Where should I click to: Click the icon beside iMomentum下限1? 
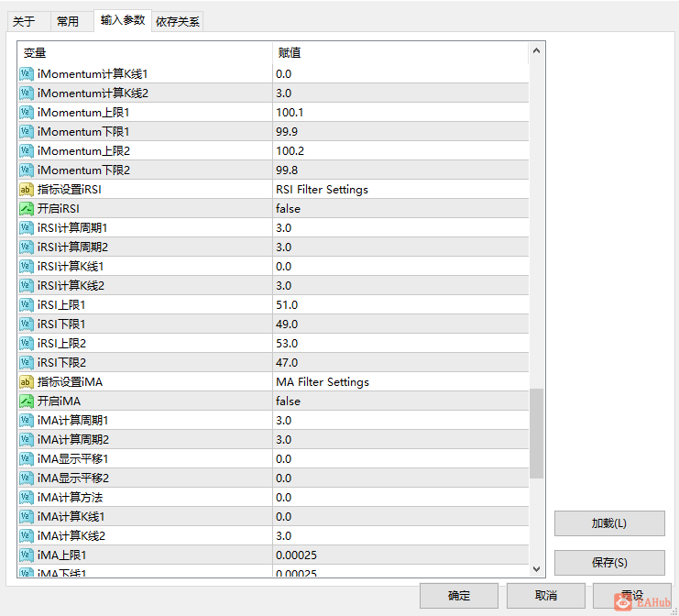click(x=27, y=132)
